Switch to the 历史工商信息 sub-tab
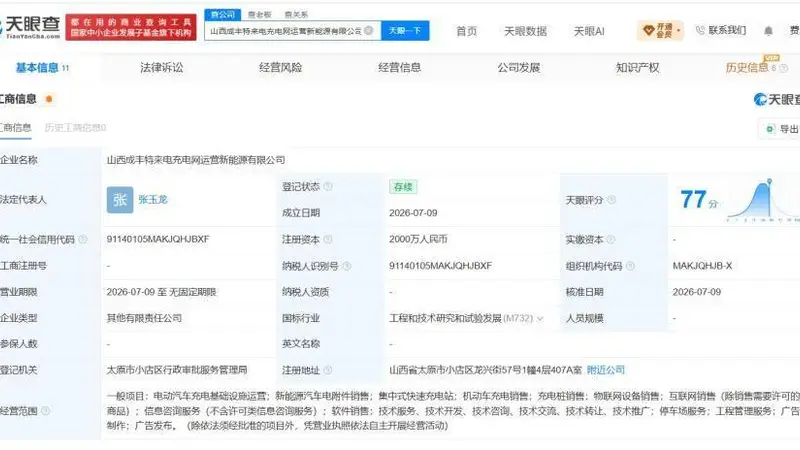The height and width of the screenshot is (450, 800). pyautogui.click(x=75, y=128)
